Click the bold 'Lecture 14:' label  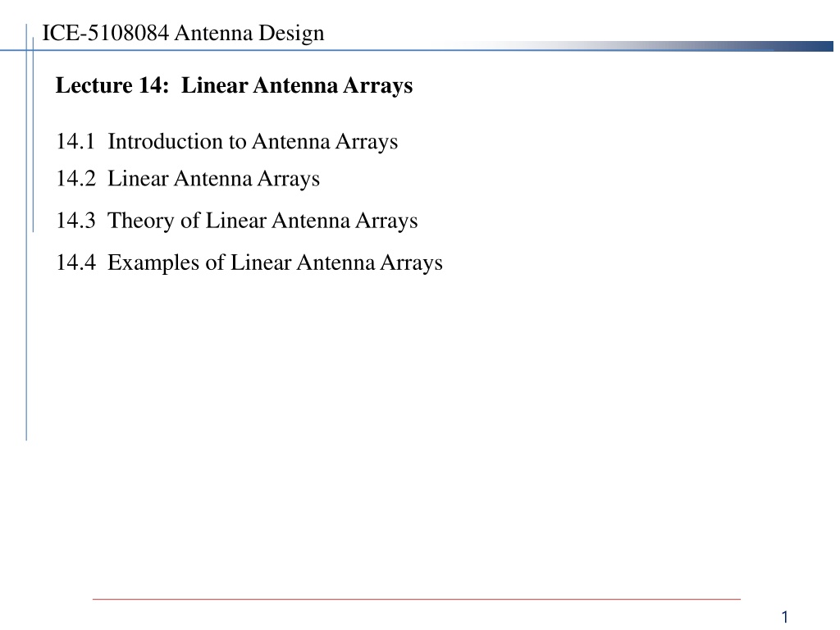[112, 85]
